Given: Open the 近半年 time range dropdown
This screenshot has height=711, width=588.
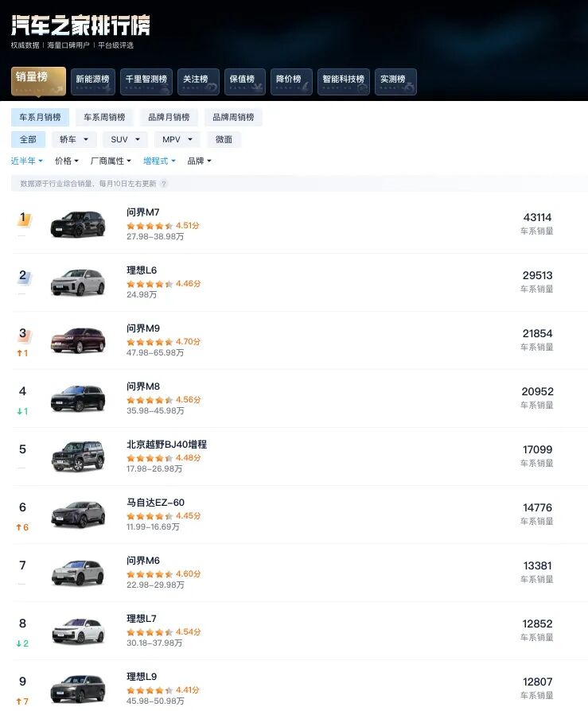Looking at the screenshot, I should click(x=27, y=161).
